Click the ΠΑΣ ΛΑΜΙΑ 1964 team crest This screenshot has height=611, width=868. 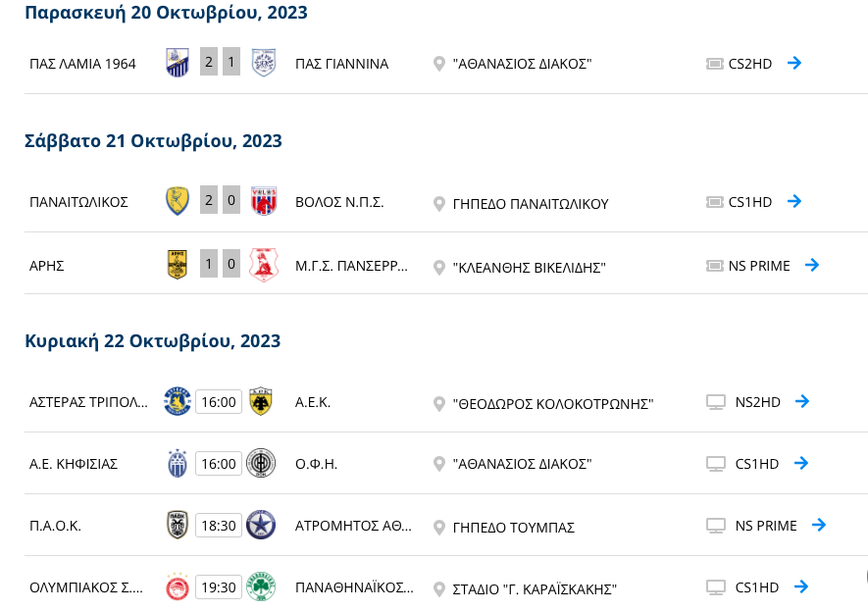pyautogui.click(x=178, y=62)
